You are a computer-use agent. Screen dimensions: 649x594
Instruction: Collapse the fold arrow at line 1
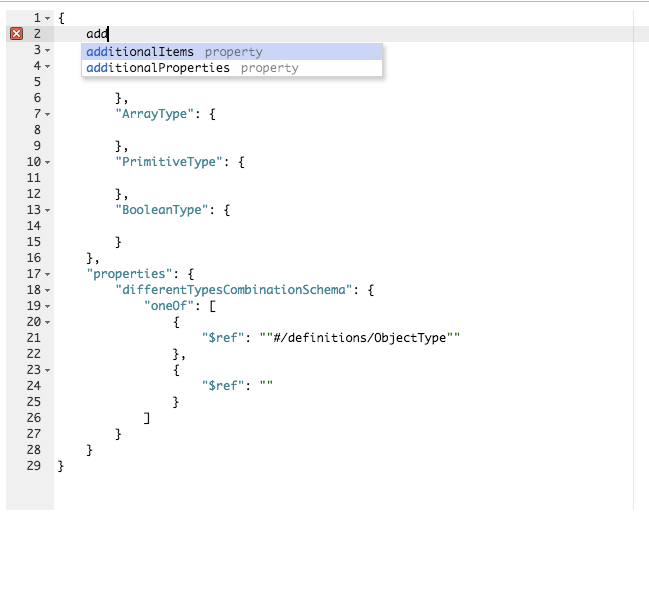tap(48, 18)
